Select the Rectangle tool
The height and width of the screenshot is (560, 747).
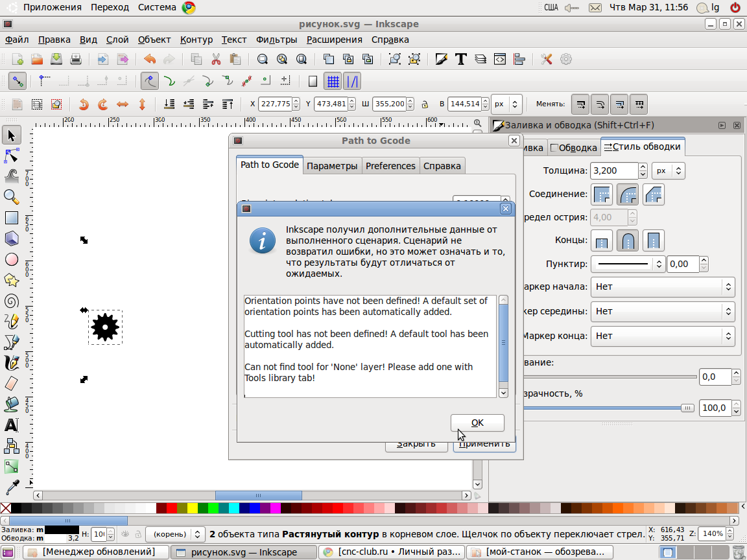click(12, 218)
